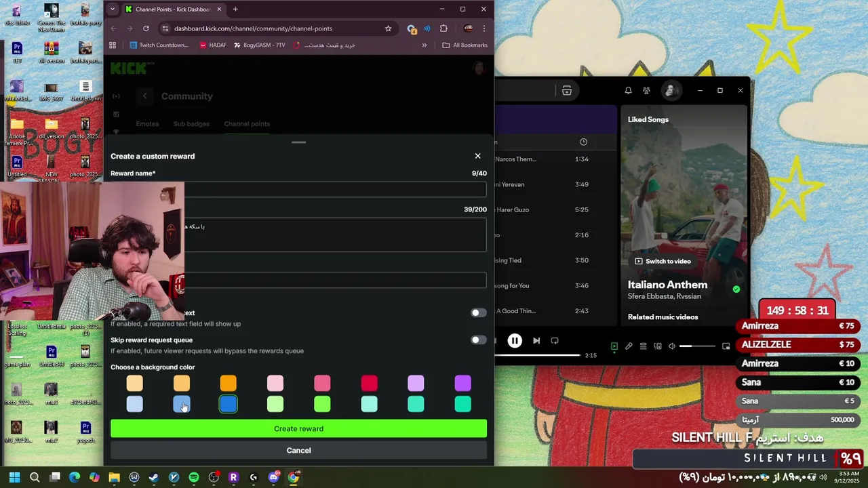Open Spotify from the taskbar
This screenshot has width=868, height=488.
[x=194, y=477]
